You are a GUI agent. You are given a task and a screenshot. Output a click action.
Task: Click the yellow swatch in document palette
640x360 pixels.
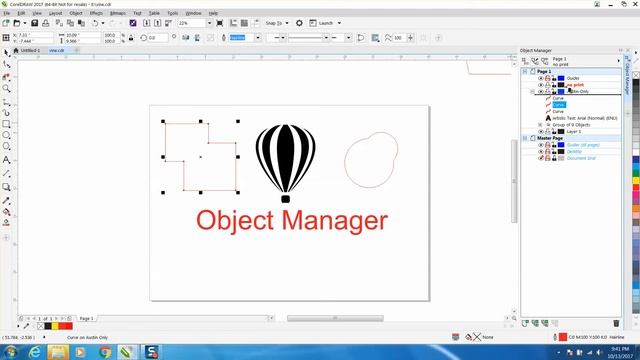(x=55, y=326)
